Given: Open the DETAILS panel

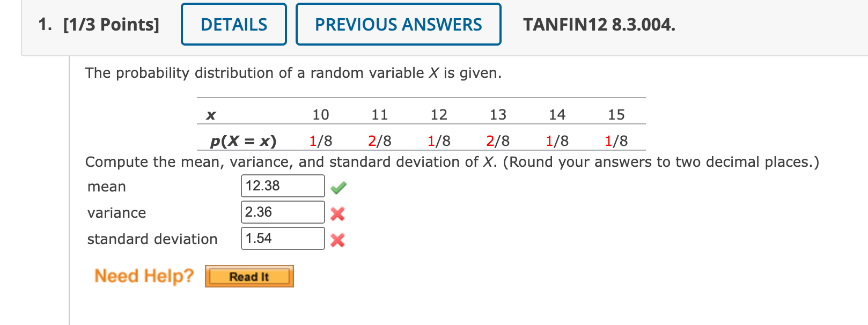Looking at the screenshot, I should coord(233,24).
